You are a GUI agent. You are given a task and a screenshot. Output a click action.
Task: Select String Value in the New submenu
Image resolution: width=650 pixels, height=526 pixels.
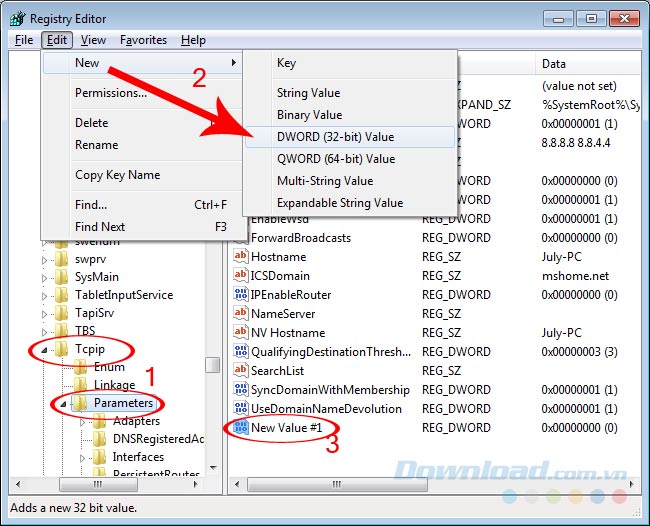[x=350, y=93]
